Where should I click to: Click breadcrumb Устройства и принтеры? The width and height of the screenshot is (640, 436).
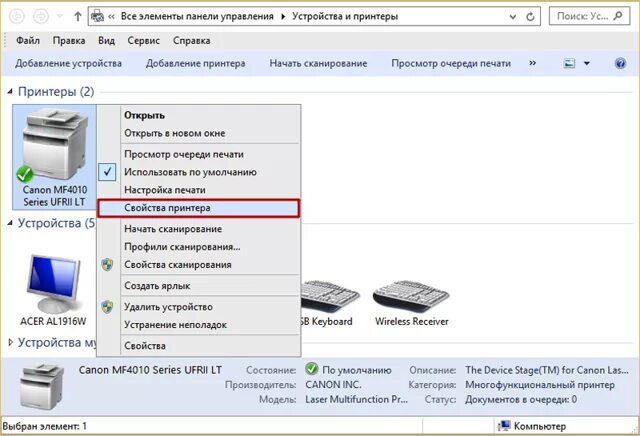click(x=345, y=17)
